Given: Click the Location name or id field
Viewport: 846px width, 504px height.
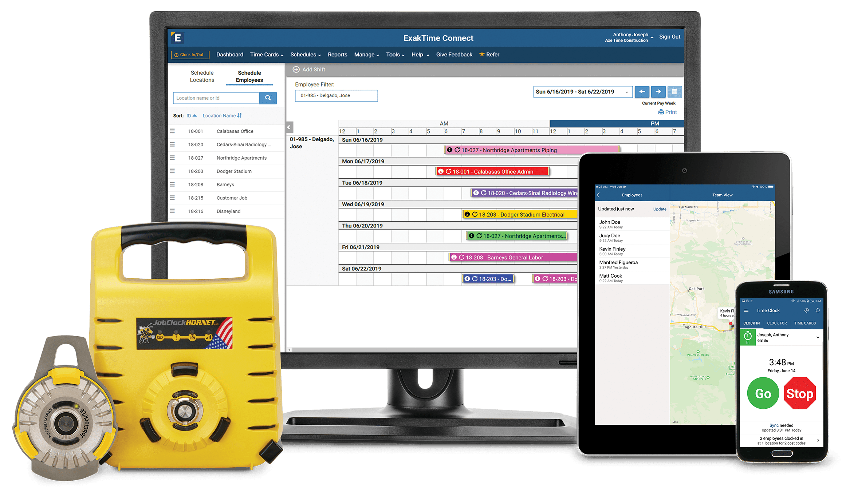Looking at the screenshot, I should 216,98.
